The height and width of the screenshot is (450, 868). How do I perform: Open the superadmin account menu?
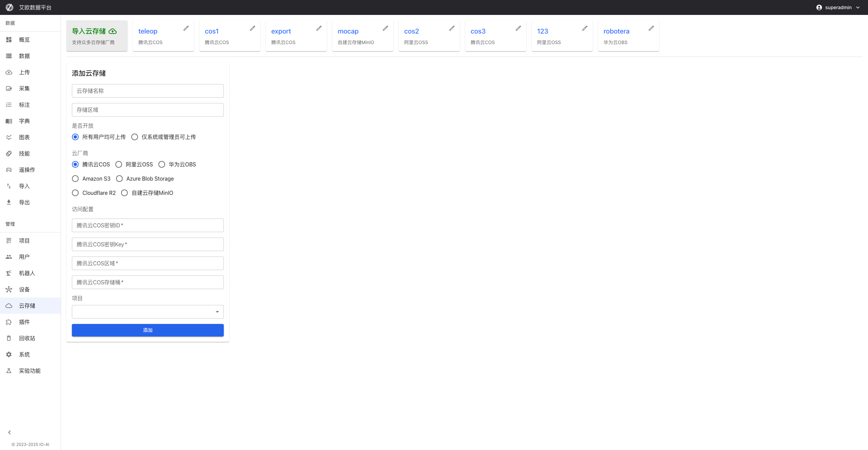click(838, 7)
